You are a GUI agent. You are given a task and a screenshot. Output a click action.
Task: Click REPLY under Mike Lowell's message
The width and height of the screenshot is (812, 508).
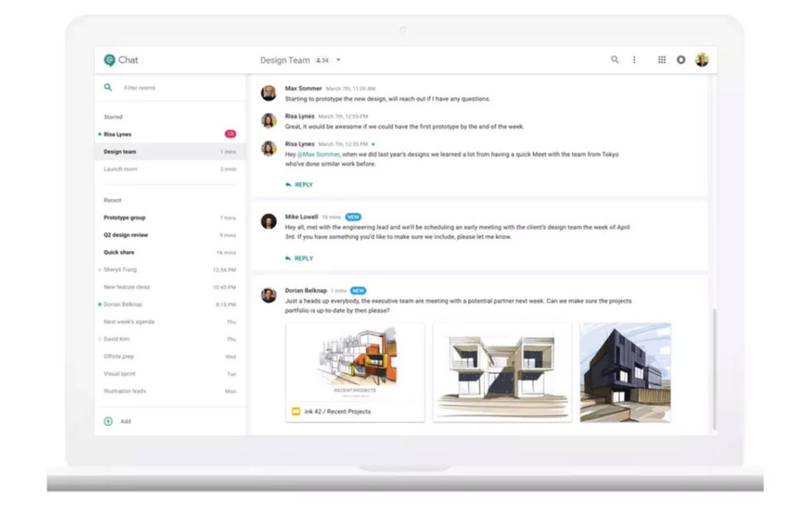pyautogui.click(x=301, y=258)
